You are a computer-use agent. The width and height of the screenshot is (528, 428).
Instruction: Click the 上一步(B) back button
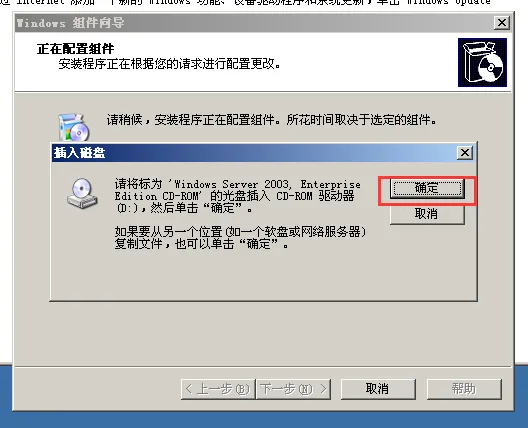pos(218,389)
